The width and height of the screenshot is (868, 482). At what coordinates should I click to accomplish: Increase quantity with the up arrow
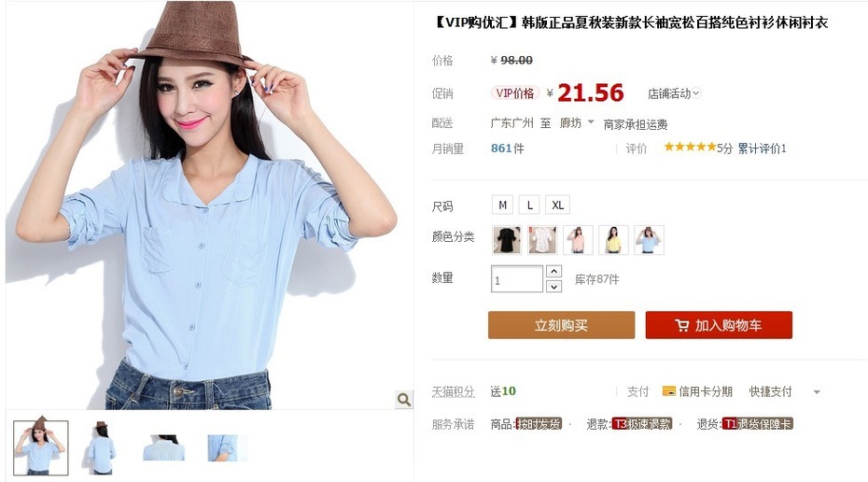554,272
